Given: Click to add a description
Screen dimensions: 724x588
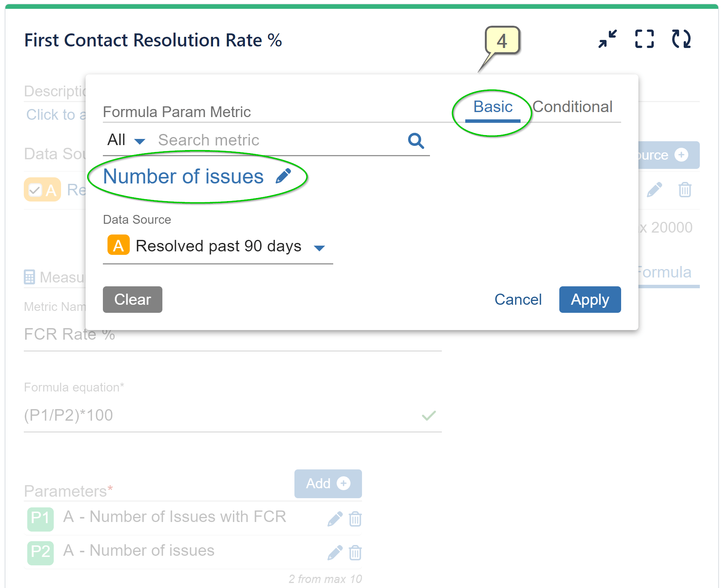Looking at the screenshot, I should click(54, 114).
